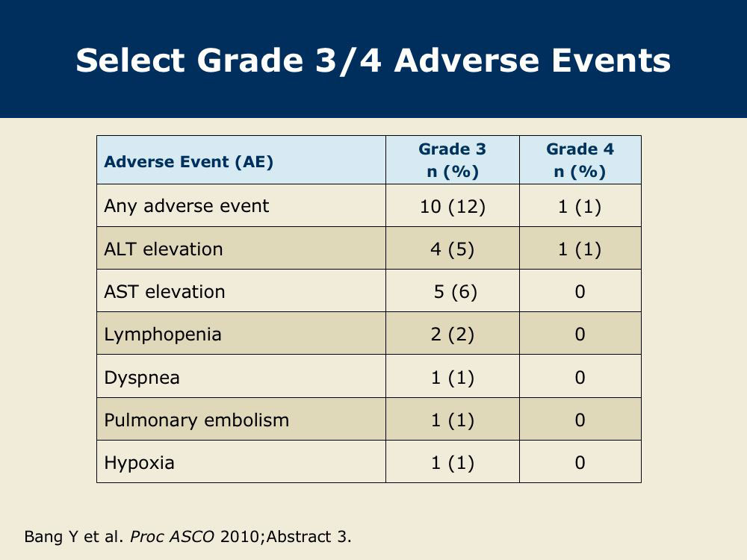This screenshot has width=747, height=560.
Task: Click the Bang Y et al. citation text
Action: (187, 537)
